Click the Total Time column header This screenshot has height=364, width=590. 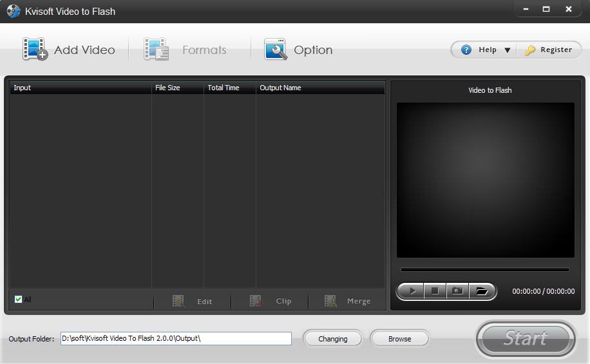(230, 88)
